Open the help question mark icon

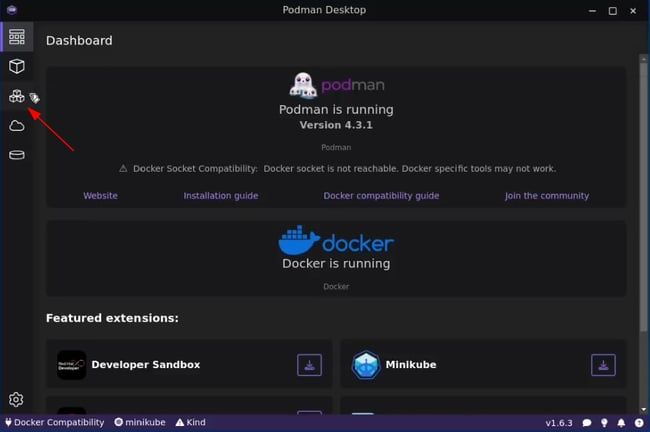click(639, 423)
